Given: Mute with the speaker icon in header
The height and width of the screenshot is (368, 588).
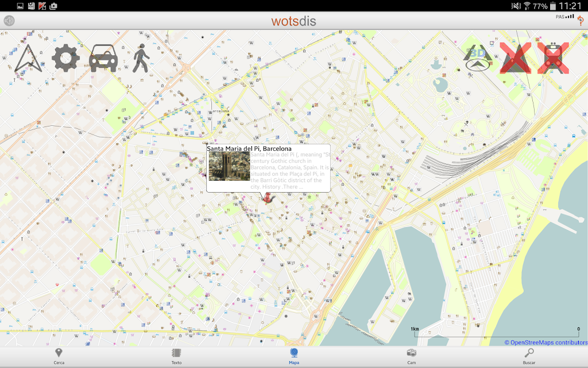Looking at the screenshot, I should (x=9, y=21).
